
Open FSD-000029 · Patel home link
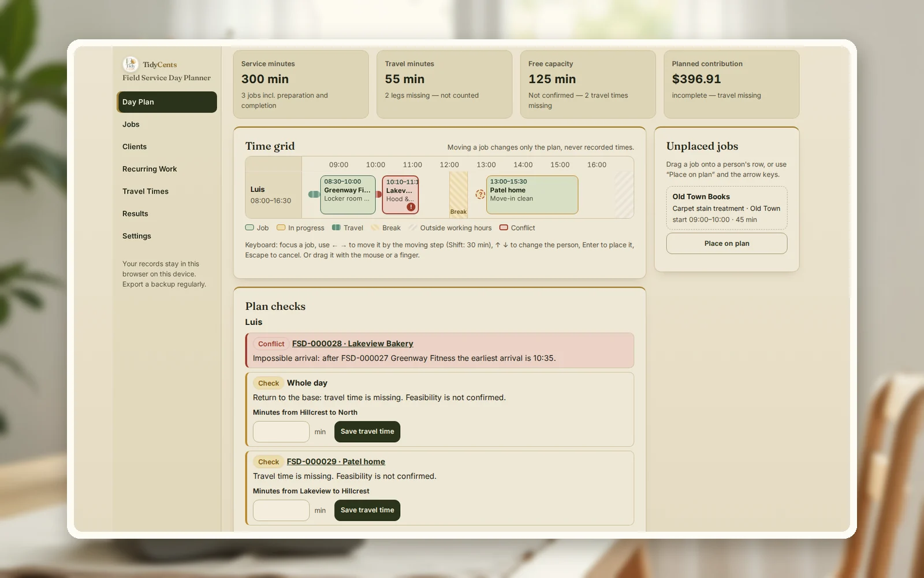pos(336,461)
